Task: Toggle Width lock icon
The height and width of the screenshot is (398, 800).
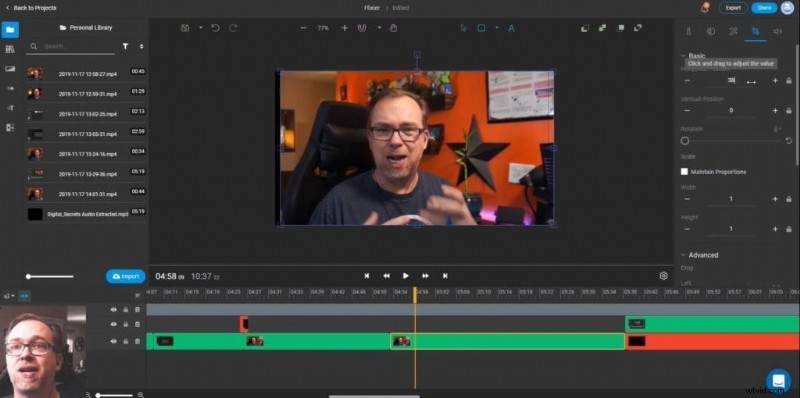Action: tap(789, 199)
